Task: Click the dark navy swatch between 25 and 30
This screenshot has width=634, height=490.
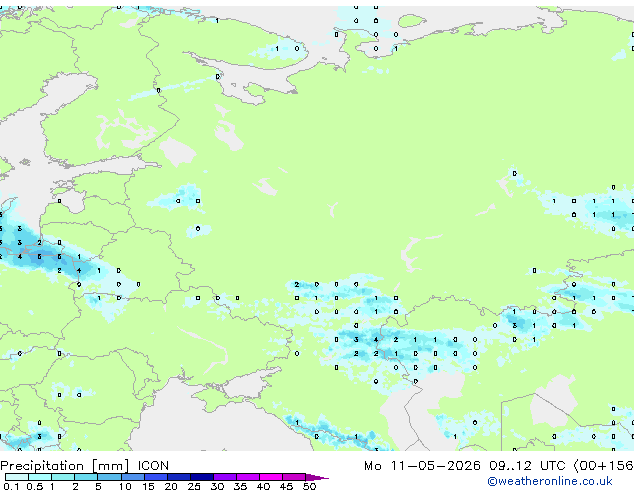Action: click(x=202, y=477)
